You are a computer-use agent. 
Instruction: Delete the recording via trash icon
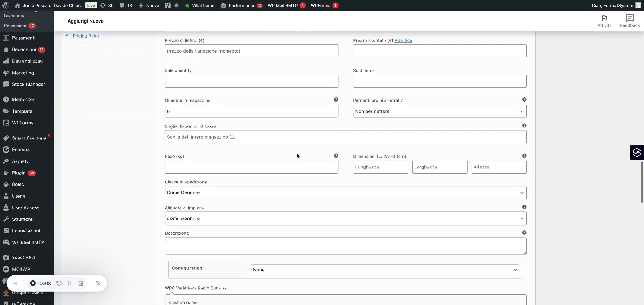pyautogui.click(x=80, y=283)
